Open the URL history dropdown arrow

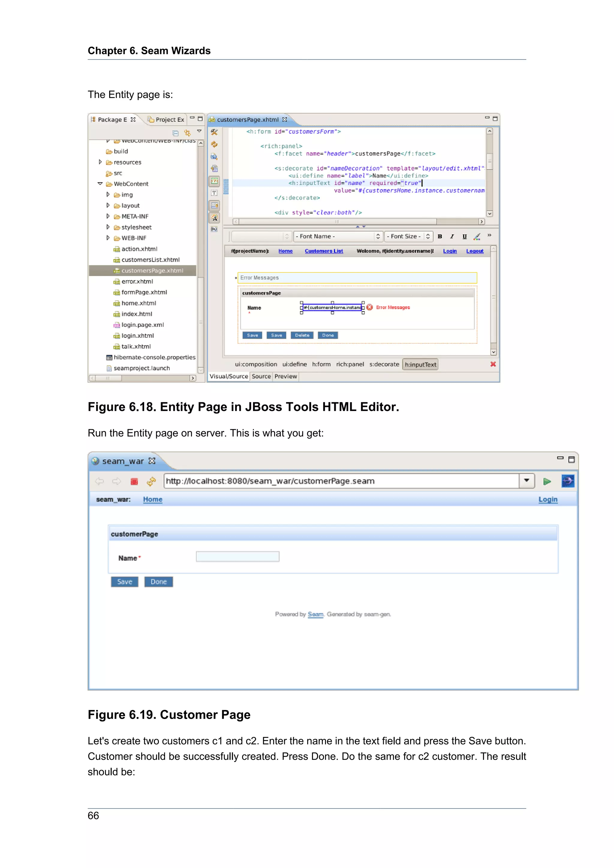click(x=527, y=481)
